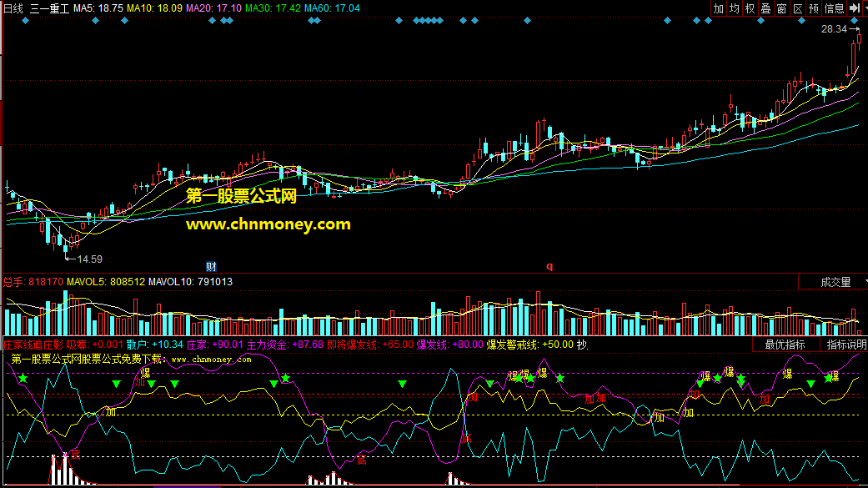Click the 爆发线: +80.00 value
Image resolution: width=868 pixels, height=488 pixels.
coord(450,345)
